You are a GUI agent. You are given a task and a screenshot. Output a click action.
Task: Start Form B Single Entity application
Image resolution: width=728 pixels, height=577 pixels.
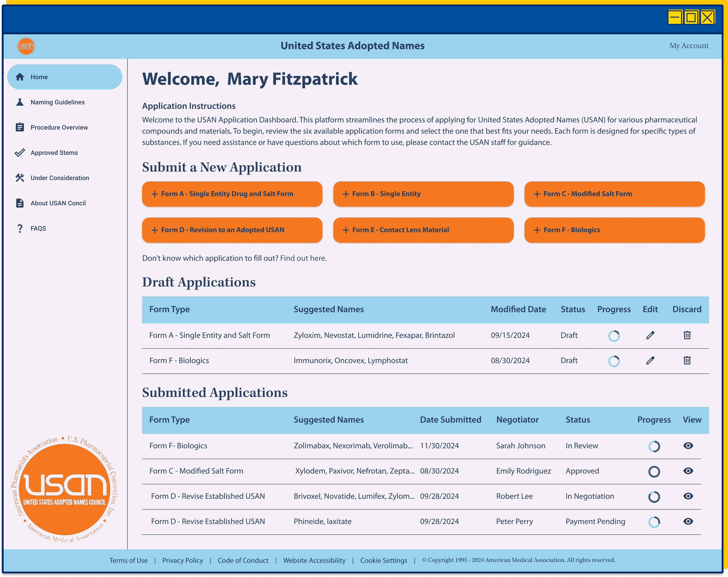click(424, 194)
